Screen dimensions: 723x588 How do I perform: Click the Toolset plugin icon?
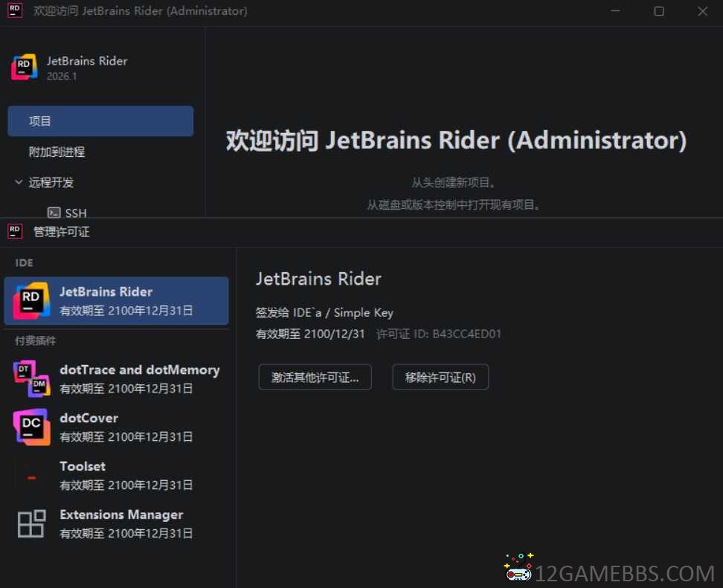(31, 478)
